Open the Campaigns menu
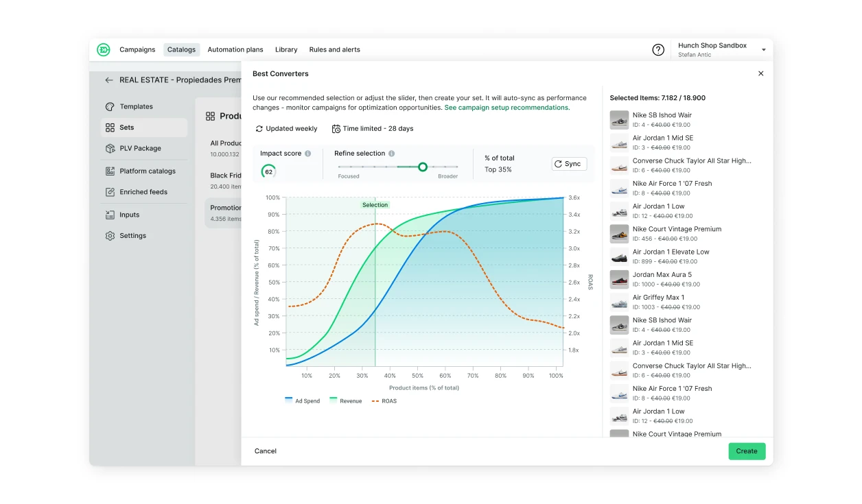This screenshot has height=504, width=862. [137, 49]
